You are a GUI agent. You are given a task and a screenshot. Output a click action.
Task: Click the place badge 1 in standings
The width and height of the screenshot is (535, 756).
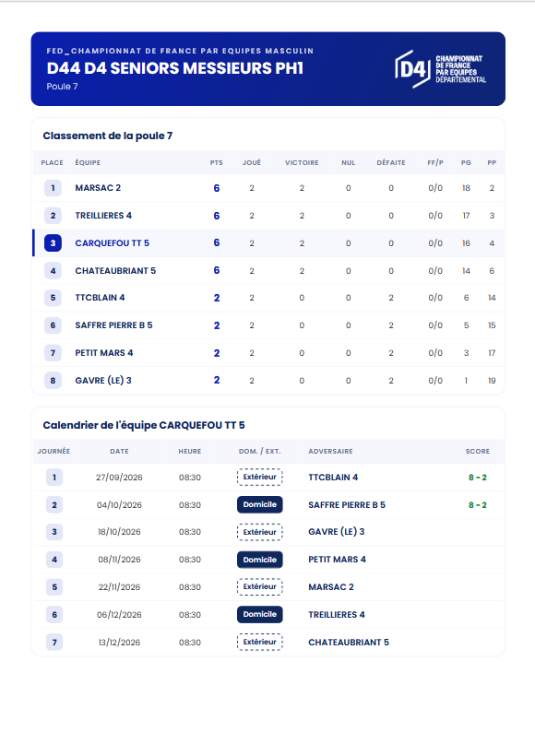point(53,187)
